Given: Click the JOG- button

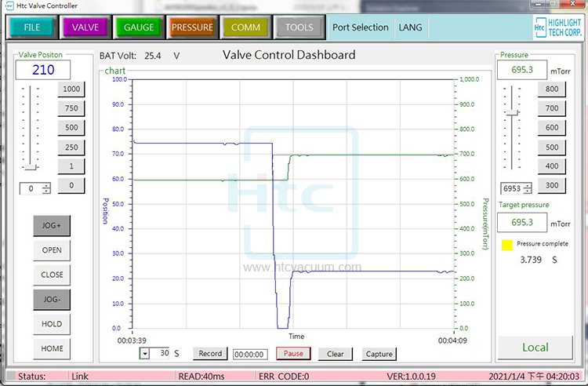Looking at the screenshot, I should point(52,300).
